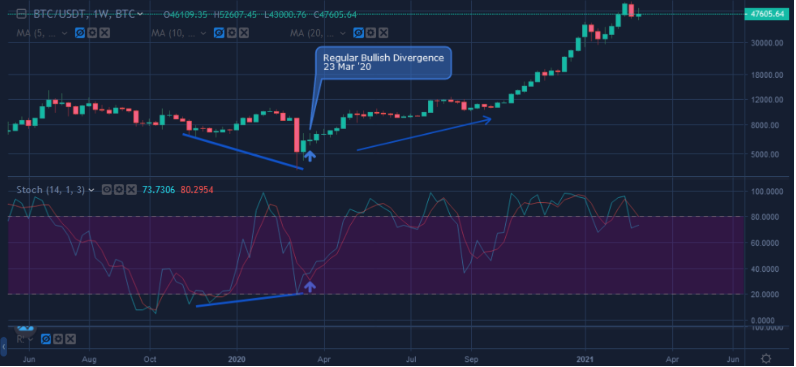
Task: Open settings gear for Stoch indicator
Action: (x=119, y=190)
